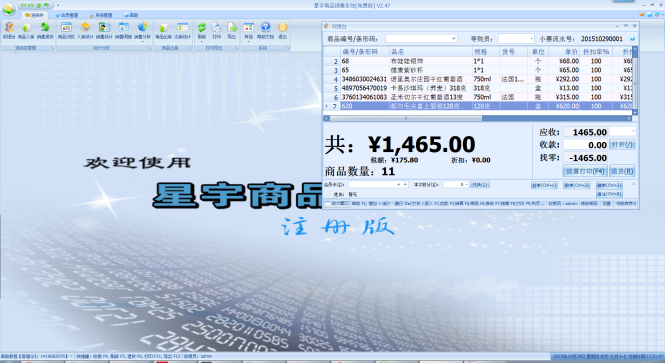Open the 销售明细 sales detail icon
Screen dimensions: 665x363
tap(123, 31)
